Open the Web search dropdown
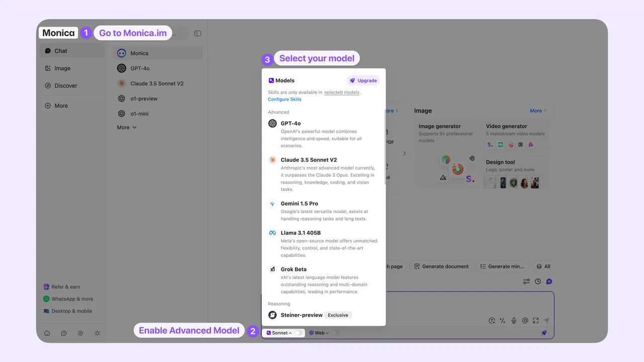The image size is (644, 362). pos(319,333)
